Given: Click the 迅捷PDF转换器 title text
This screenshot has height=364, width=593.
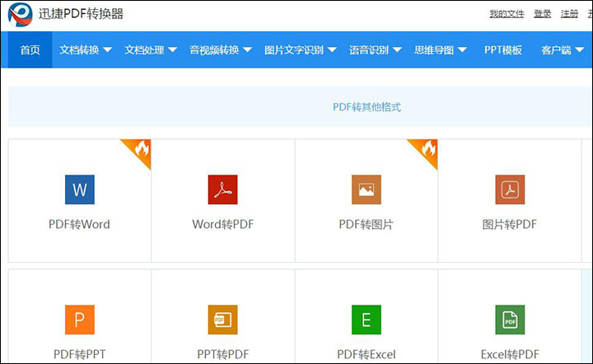Looking at the screenshot, I should point(81,14).
